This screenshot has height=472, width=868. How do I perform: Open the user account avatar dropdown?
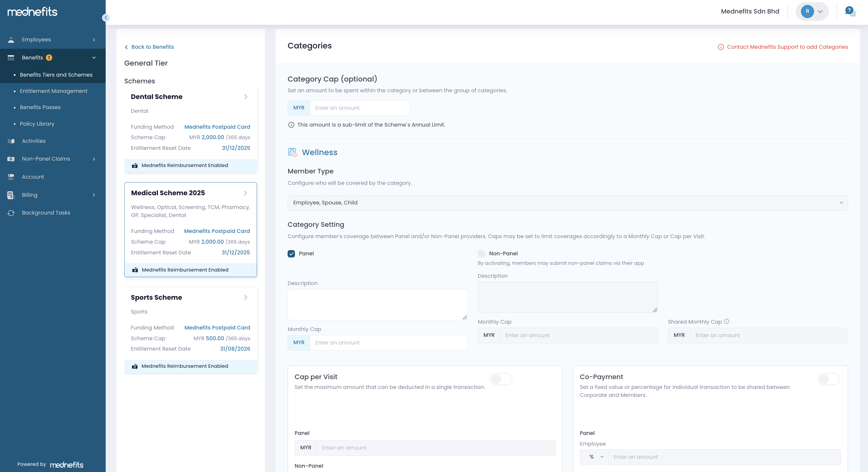812,11
